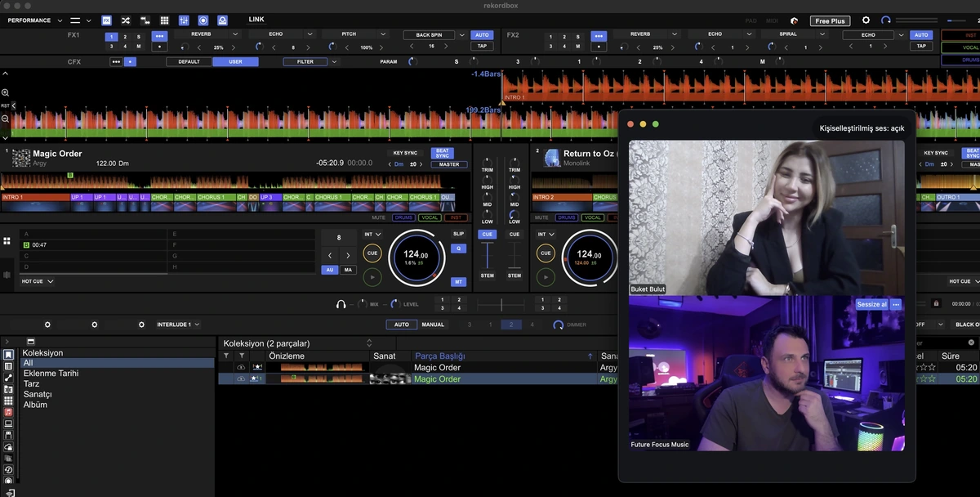Screen dimensions: 980x497
Task: Adjust the channel 1 volume fader
Action: pos(488,256)
